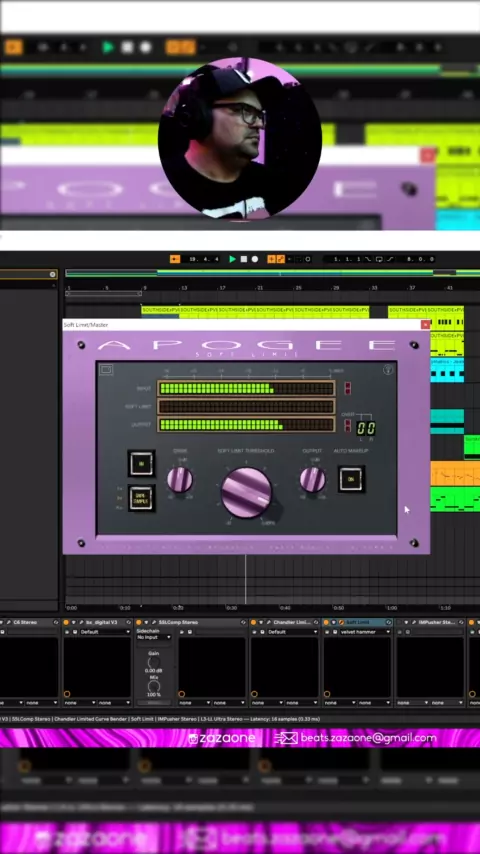Click the monitor-shaped icon in transport
480x854 pixels.
(x=379, y=259)
